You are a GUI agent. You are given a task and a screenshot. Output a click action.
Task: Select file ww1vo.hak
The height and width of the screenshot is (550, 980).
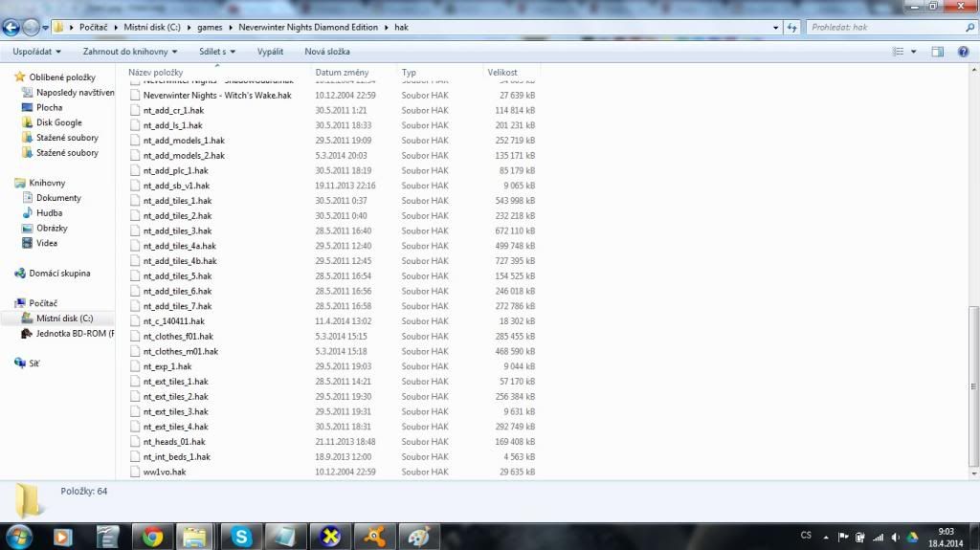(x=165, y=472)
